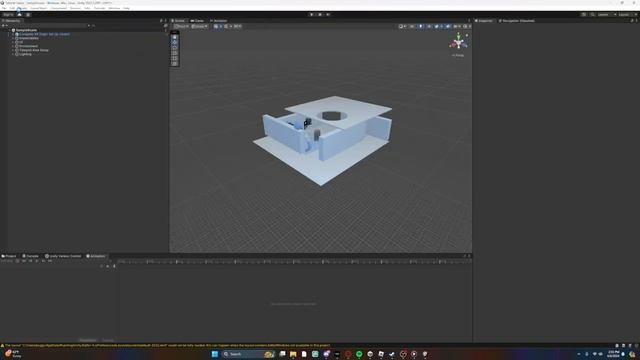Viewport: 640px width, 360px height.
Task: Open the Pivot/Center dropdown in the Scene toolbar
Action: [x=182, y=26]
